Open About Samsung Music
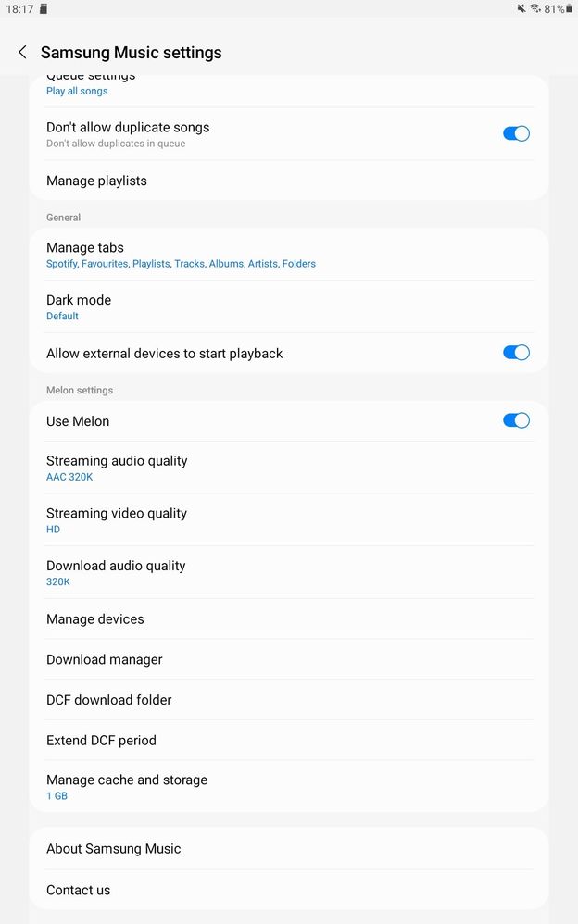578x924 pixels. tap(289, 849)
